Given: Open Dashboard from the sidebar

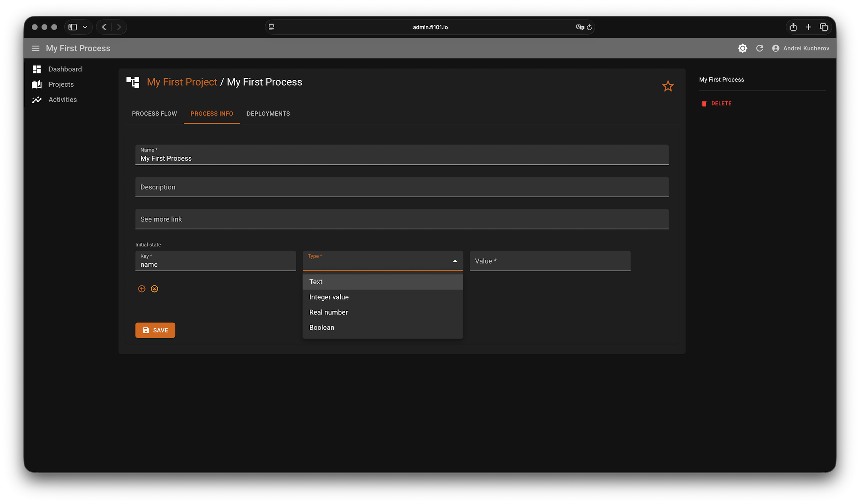Looking at the screenshot, I should 65,69.
